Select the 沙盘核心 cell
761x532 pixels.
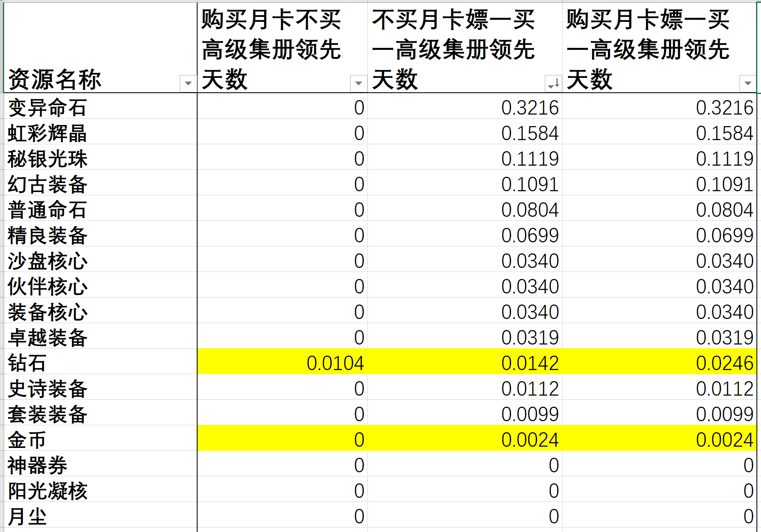click(101, 260)
